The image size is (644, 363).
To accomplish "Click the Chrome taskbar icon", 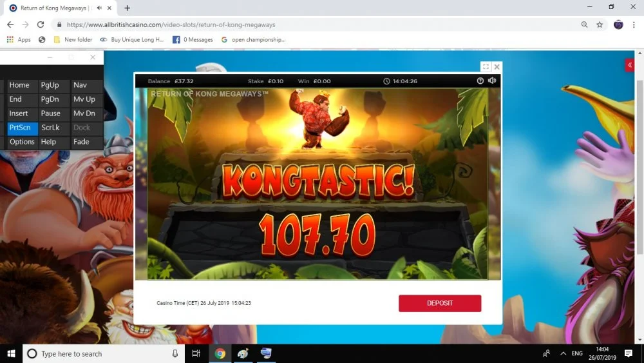I will pos(220,353).
